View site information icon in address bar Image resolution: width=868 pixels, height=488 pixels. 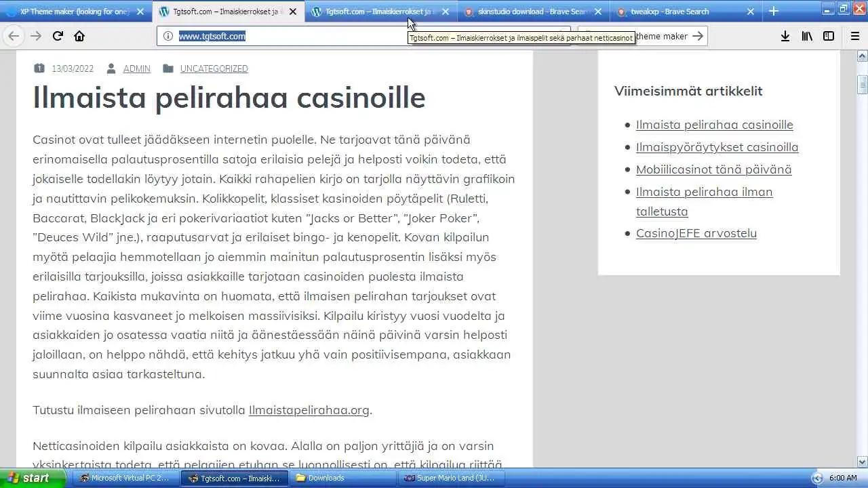168,36
